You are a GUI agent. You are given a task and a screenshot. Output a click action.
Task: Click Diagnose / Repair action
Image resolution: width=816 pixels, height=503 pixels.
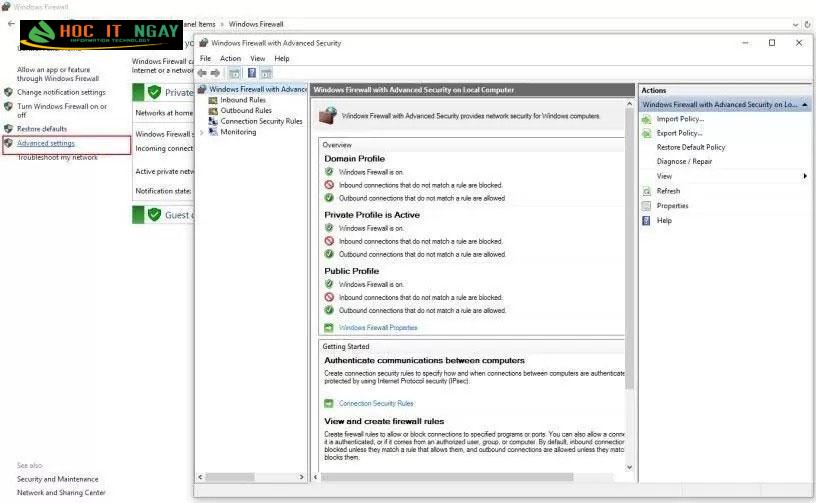(684, 161)
